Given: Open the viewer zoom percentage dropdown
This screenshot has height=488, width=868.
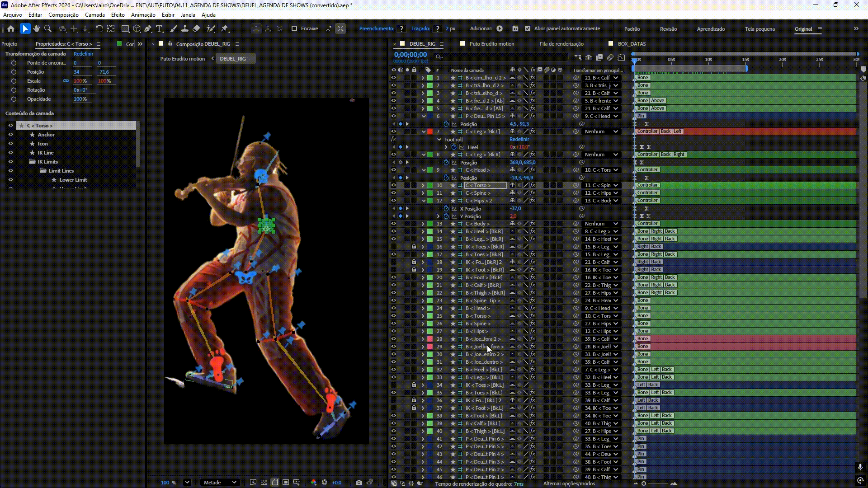Looking at the screenshot, I should tap(187, 482).
